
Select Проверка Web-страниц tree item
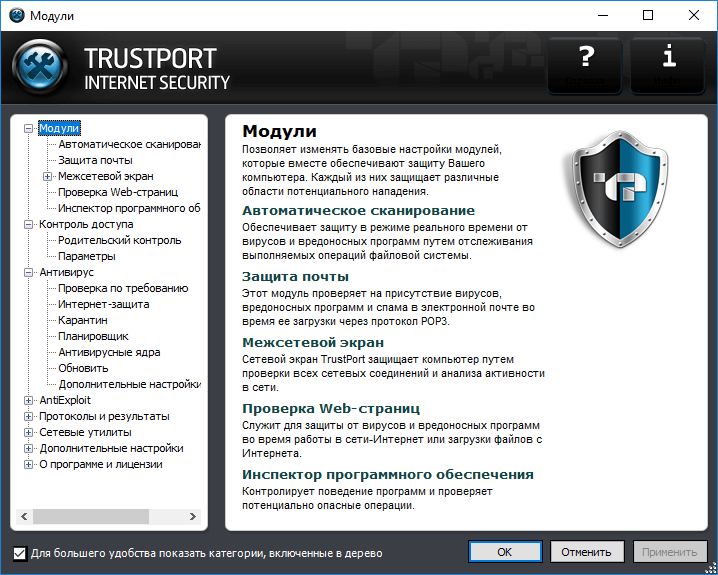click(118, 192)
